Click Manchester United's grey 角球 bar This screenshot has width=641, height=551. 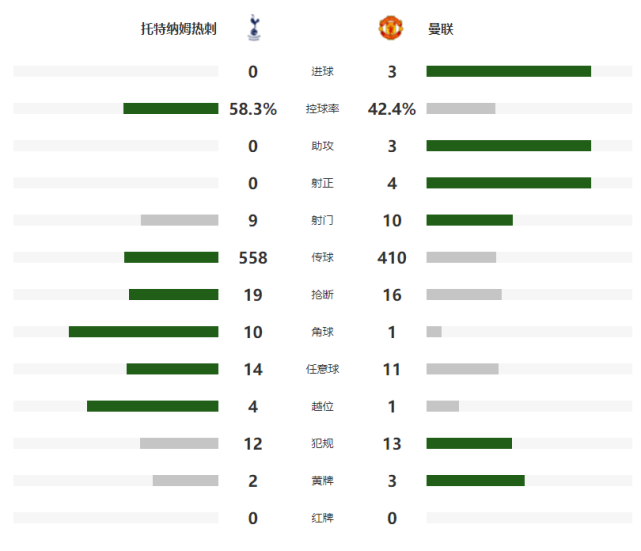click(434, 331)
